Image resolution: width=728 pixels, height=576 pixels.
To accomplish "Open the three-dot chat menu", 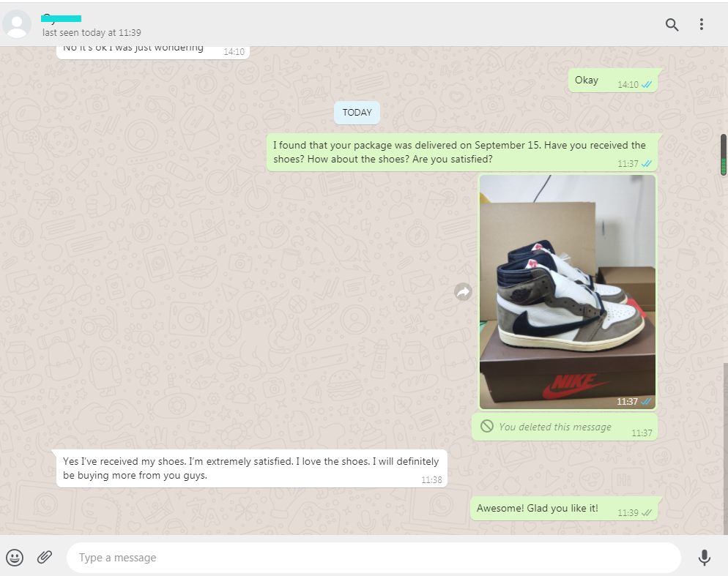I will (x=701, y=25).
